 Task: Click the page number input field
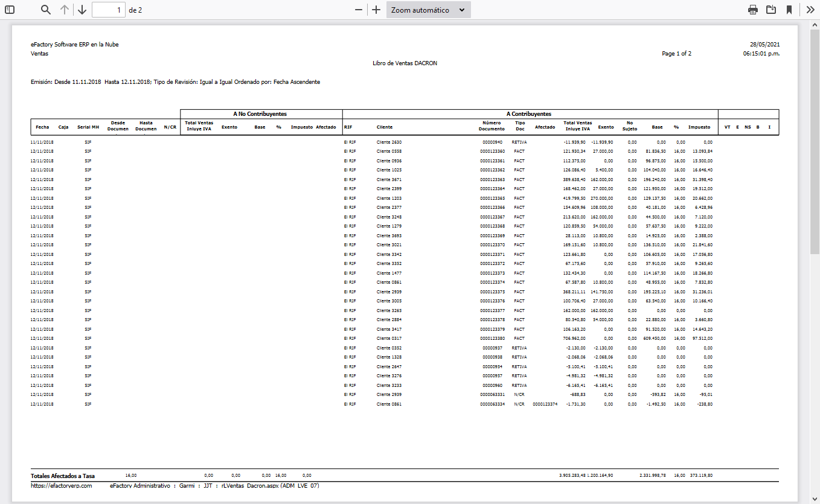coord(109,10)
